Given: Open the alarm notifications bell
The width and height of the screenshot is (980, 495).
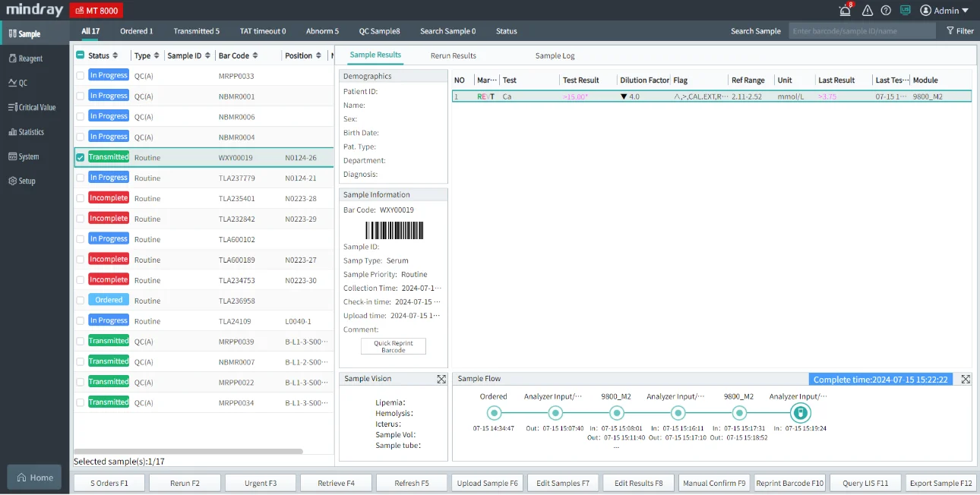Looking at the screenshot, I should click(x=844, y=11).
